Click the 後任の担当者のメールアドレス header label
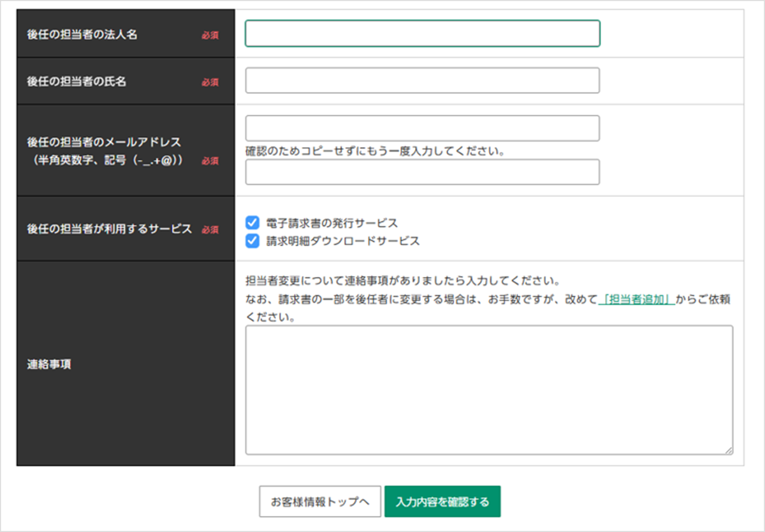 [104, 141]
